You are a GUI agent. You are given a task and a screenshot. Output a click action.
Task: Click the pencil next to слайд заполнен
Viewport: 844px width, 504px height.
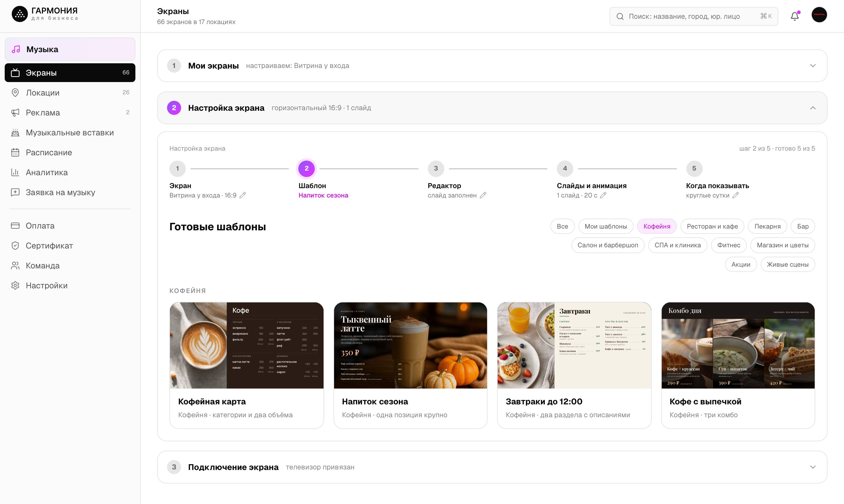click(483, 195)
